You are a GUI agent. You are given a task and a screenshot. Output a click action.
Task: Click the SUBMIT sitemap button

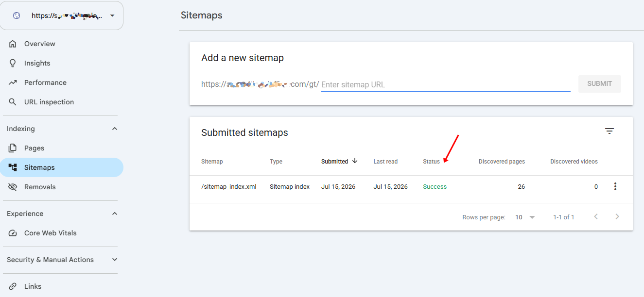tap(599, 83)
